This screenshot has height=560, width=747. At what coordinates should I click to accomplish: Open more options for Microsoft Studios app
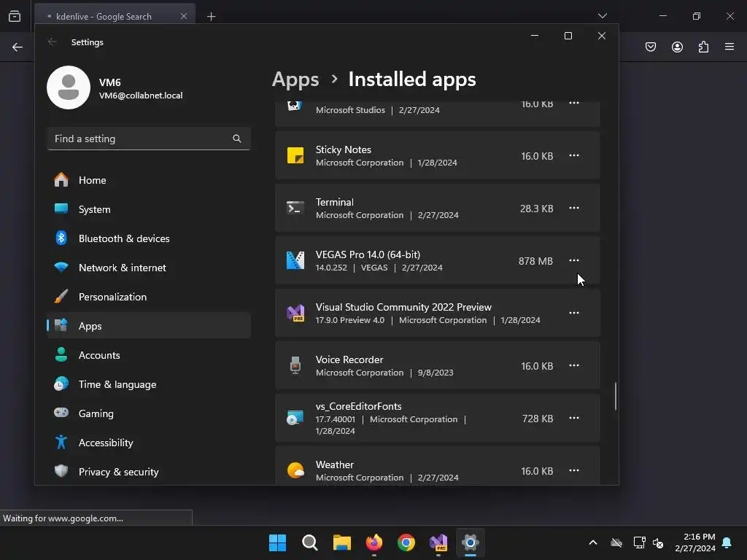pos(574,104)
